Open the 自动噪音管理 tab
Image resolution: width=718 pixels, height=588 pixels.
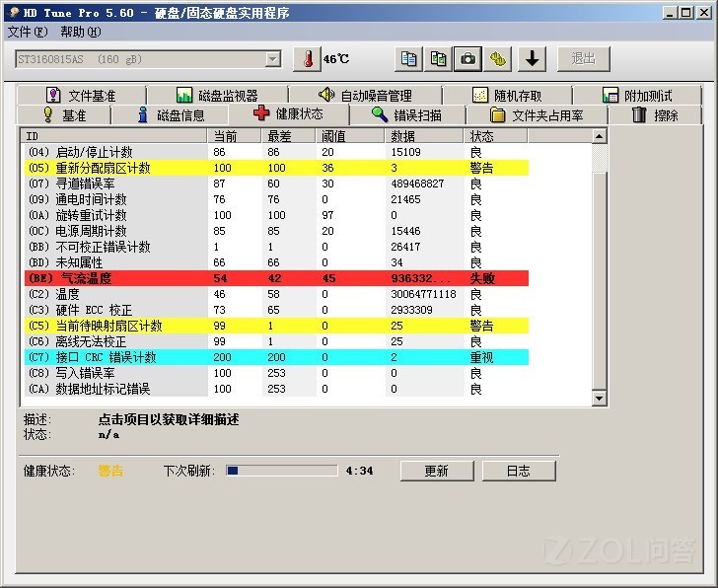[365, 96]
